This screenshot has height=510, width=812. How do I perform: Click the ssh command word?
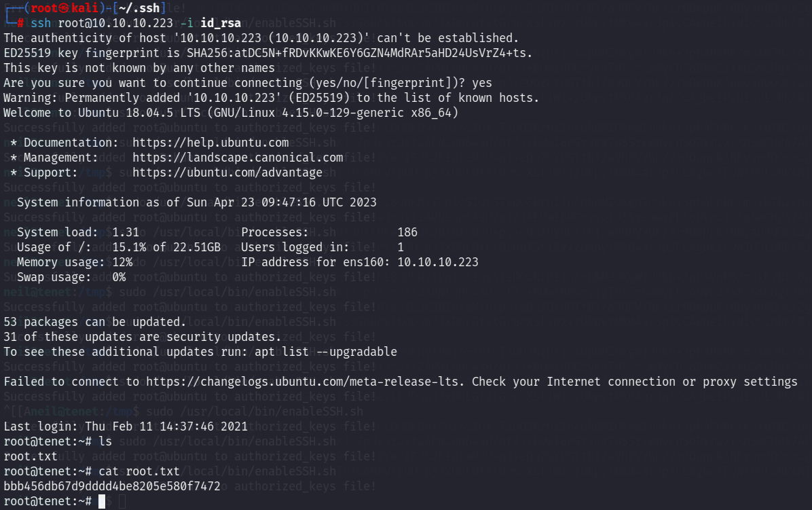41,23
